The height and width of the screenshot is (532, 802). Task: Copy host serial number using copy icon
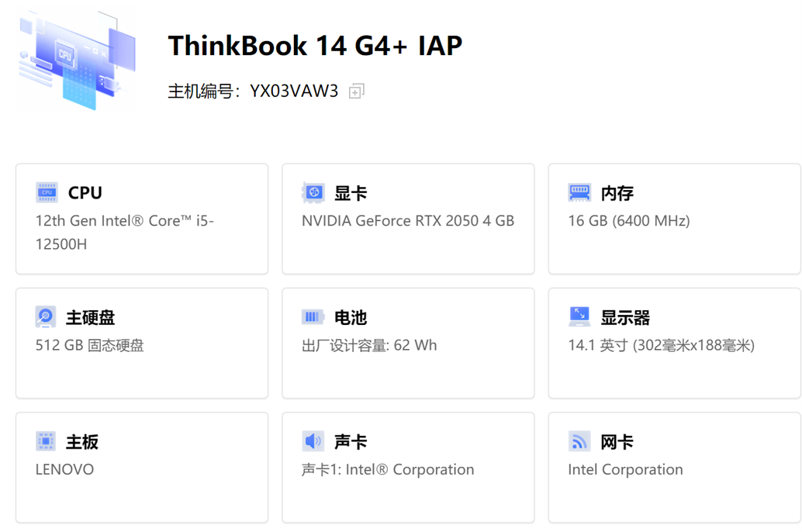357,92
